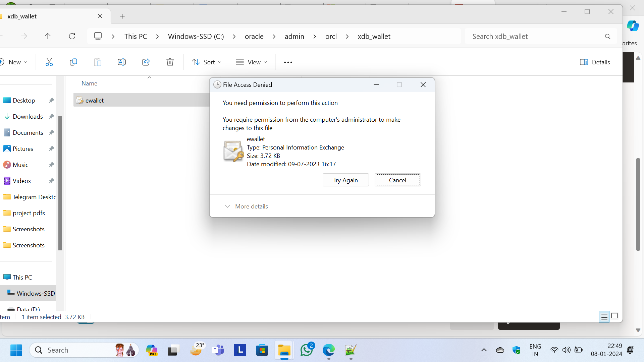Select the admin breadcrumb in address bar

pos(294,36)
